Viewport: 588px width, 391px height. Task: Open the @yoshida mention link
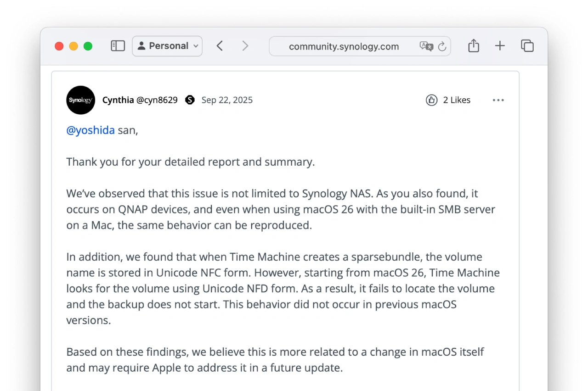coord(90,130)
